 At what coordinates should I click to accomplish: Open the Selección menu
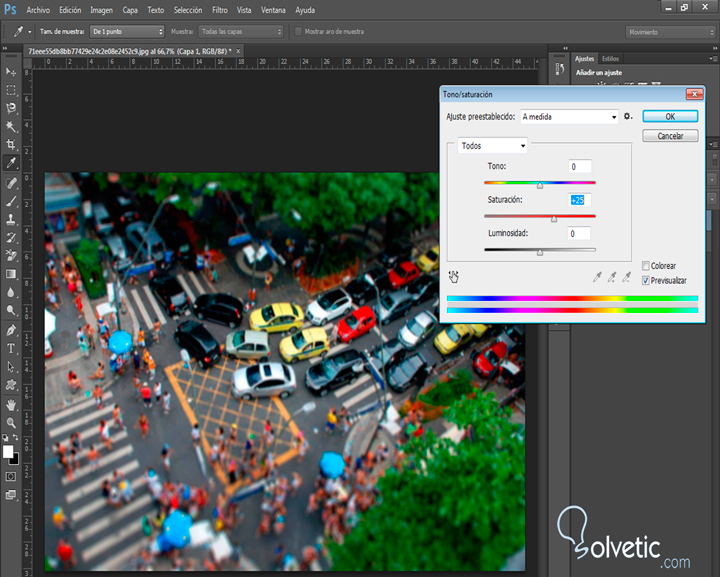188,10
